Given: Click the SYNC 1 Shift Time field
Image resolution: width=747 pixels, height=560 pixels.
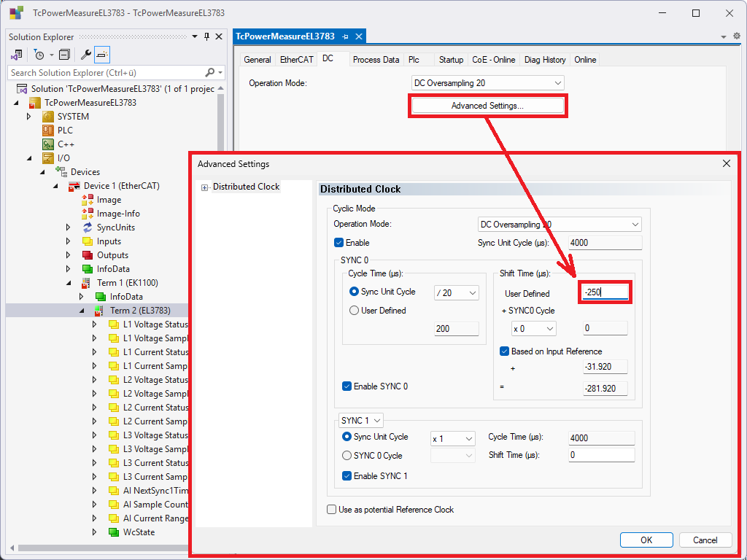Looking at the screenshot, I should [602, 455].
